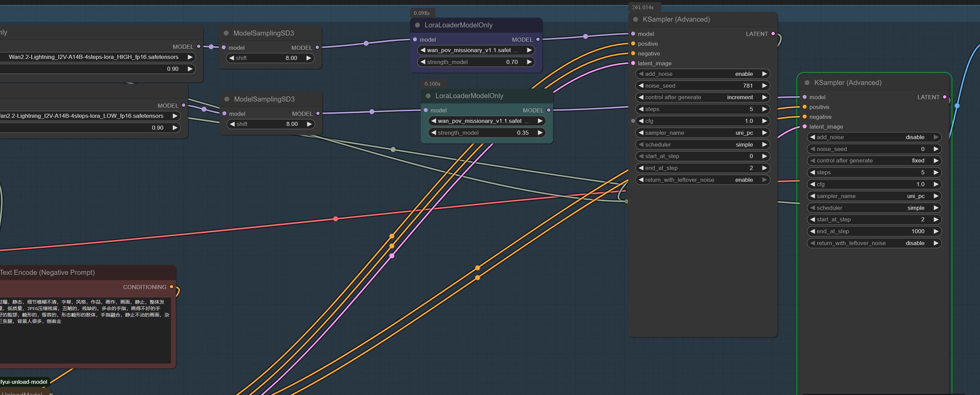This screenshot has height=395, width=980.
Task: Increment noise_seed 781 with its right arrow
Action: pos(764,86)
